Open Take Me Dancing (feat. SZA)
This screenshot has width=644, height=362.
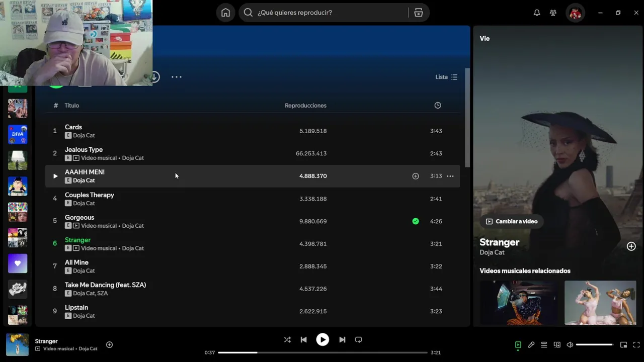(105, 285)
